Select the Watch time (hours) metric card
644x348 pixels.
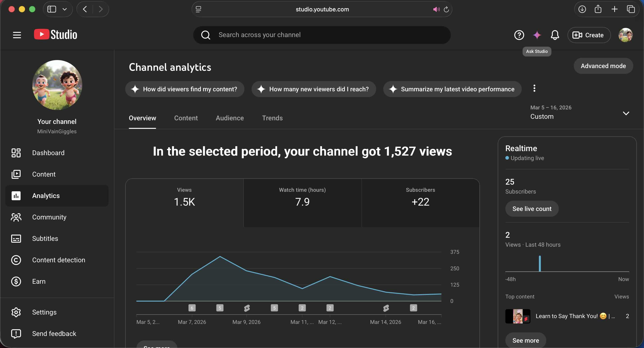pyautogui.click(x=302, y=203)
